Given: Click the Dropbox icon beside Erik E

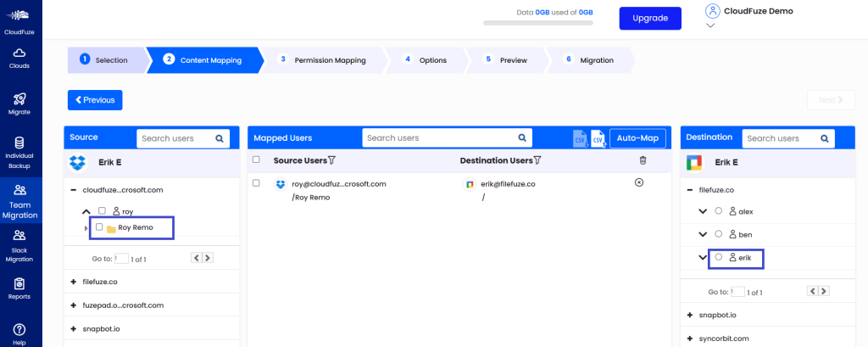Looking at the screenshot, I should (78, 163).
